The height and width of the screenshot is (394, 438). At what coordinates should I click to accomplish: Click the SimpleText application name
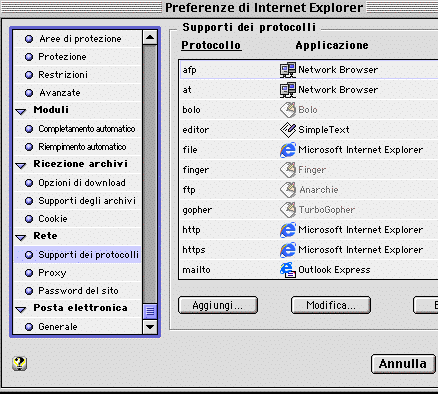(x=324, y=130)
